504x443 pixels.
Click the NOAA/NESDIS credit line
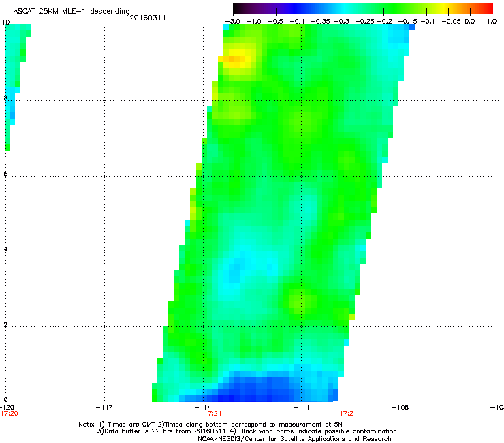[x=294, y=439]
